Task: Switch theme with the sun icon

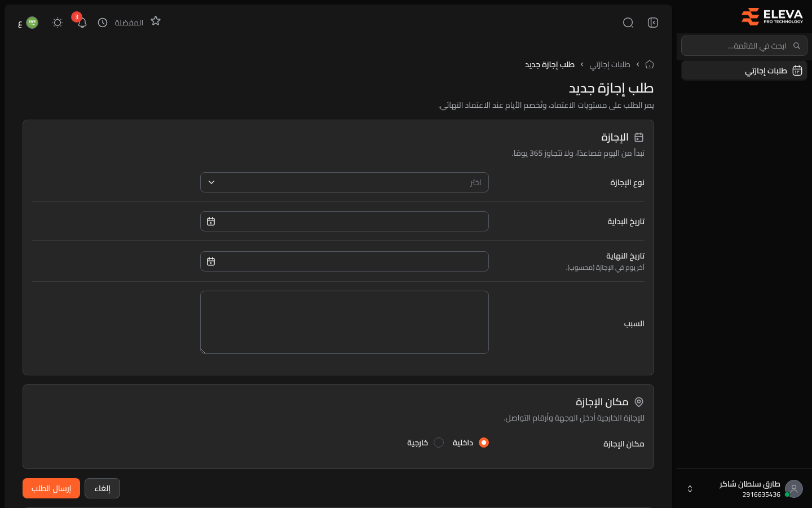Action: pyautogui.click(x=58, y=23)
